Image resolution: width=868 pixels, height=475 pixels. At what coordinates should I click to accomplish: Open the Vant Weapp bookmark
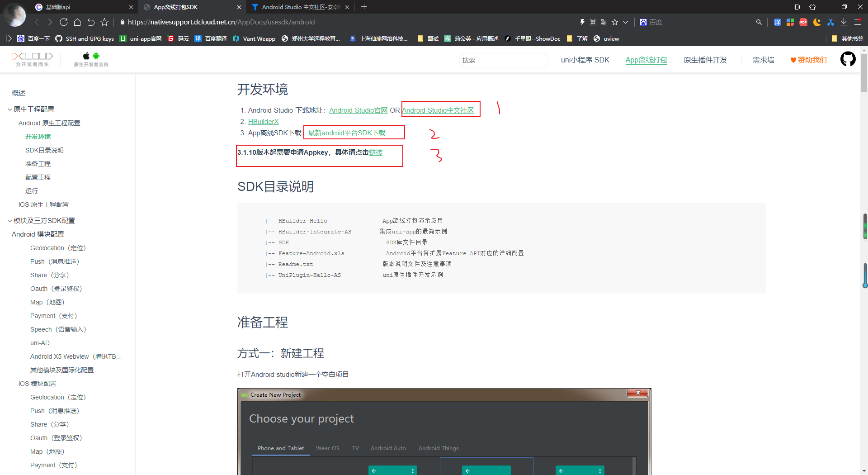point(254,39)
